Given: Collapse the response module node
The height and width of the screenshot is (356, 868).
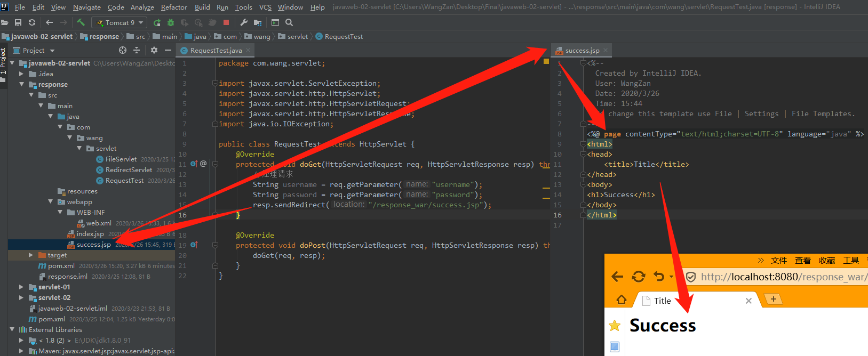Looking at the screenshot, I should [22, 84].
